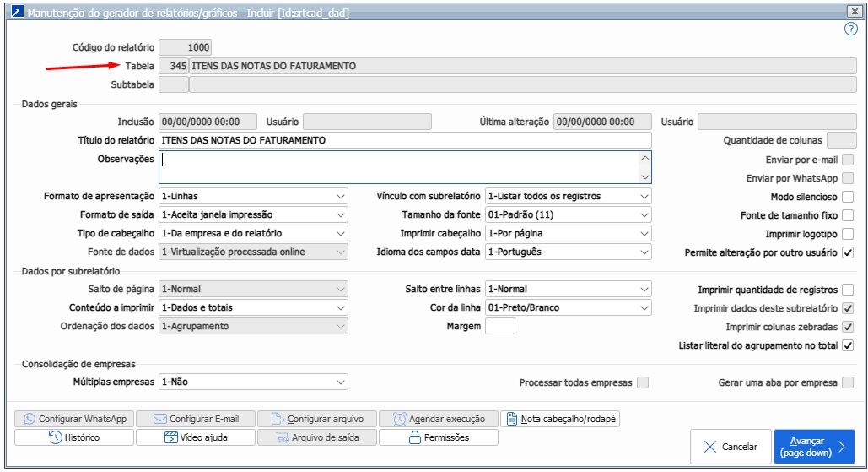Click the help question mark icon

850,29
